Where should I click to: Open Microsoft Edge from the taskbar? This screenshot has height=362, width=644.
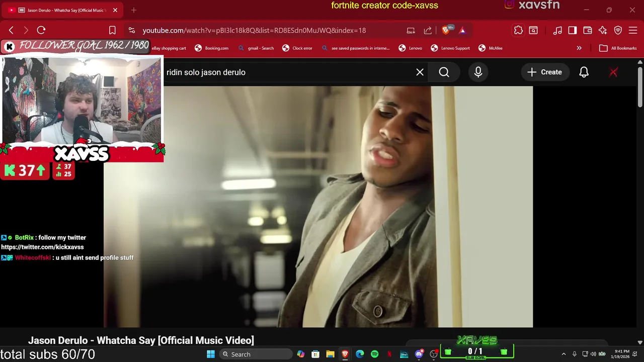click(360, 354)
